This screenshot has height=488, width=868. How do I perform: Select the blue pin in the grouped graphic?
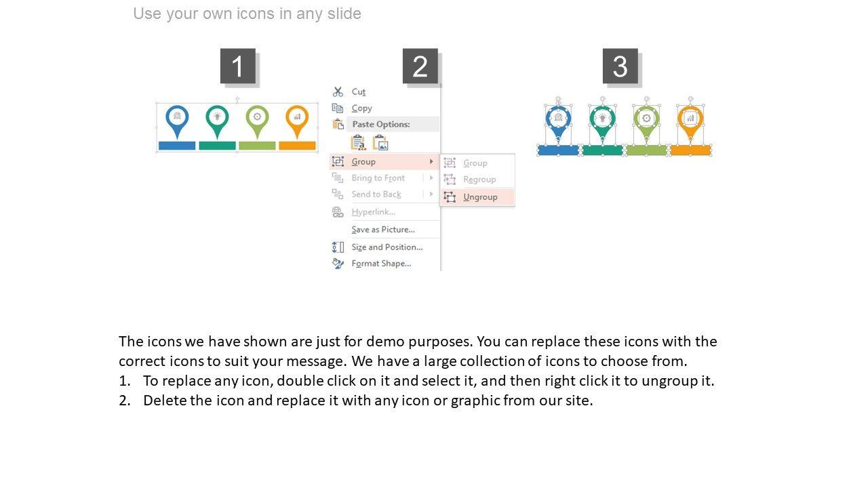click(x=177, y=121)
